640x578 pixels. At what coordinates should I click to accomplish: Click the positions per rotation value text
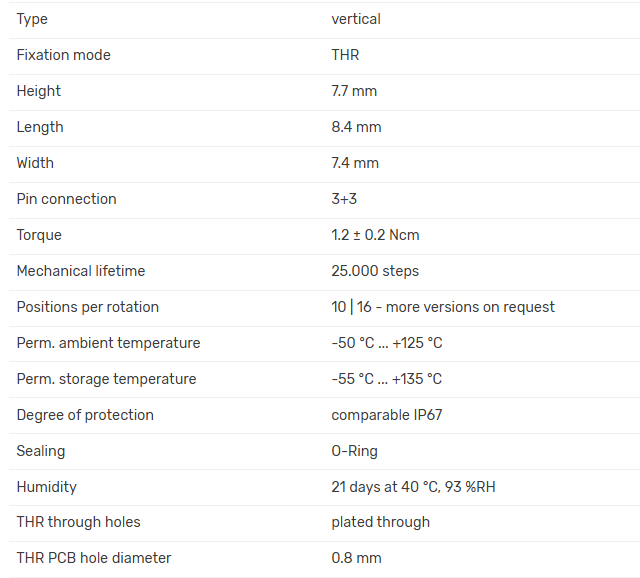[x=443, y=307]
